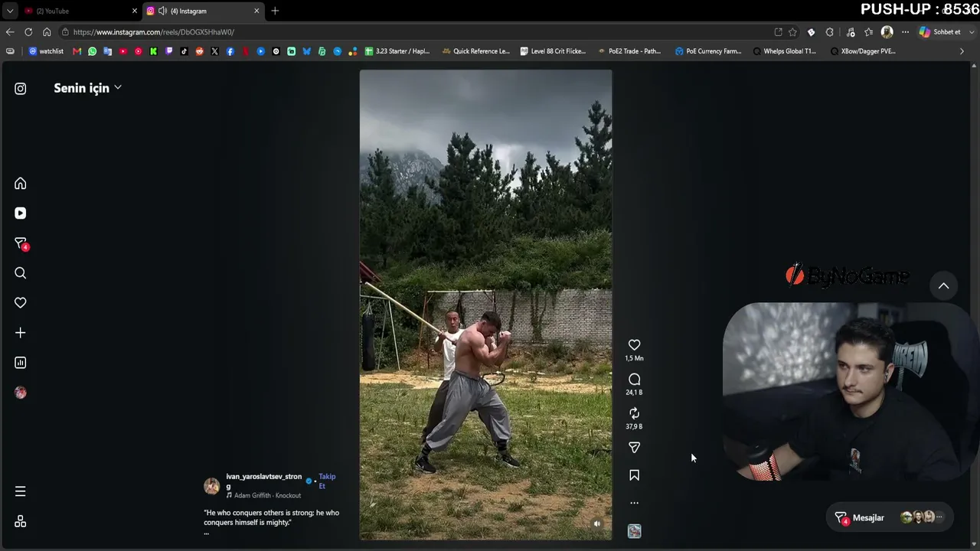
Task: Open the Twitch bookmark icon
Action: click(169, 51)
